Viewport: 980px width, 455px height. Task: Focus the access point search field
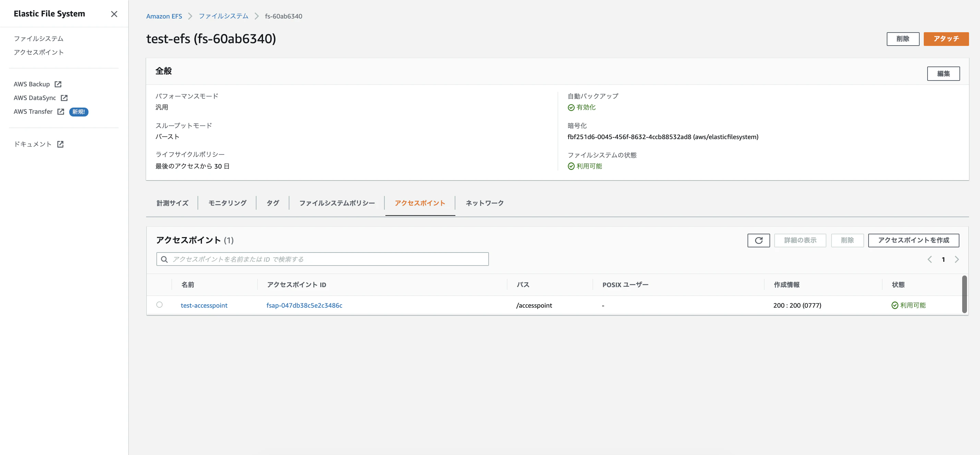(327, 259)
